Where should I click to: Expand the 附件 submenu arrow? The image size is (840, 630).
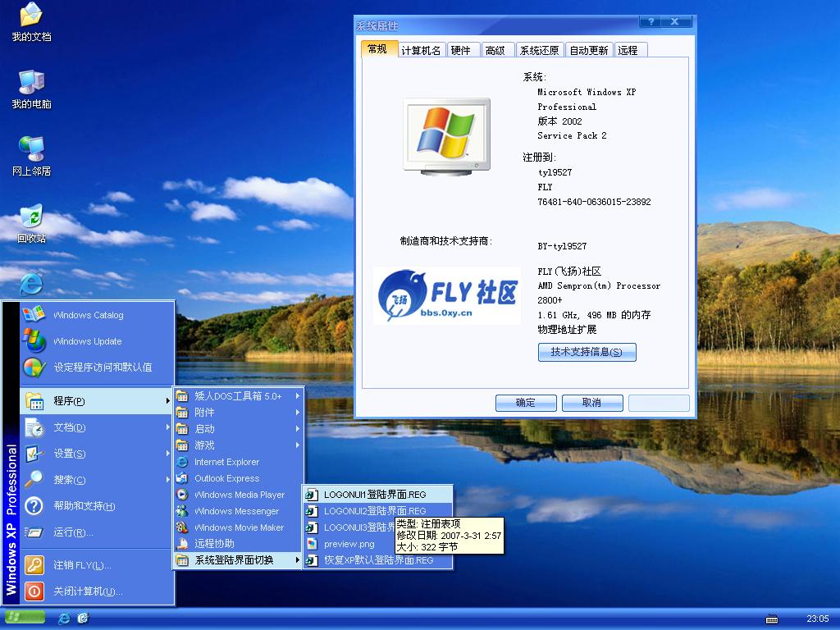point(297,413)
